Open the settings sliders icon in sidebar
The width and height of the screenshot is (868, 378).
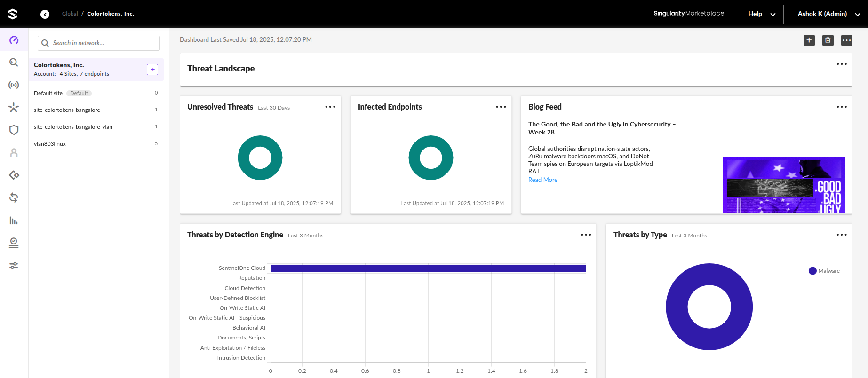(x=14, y=266)
